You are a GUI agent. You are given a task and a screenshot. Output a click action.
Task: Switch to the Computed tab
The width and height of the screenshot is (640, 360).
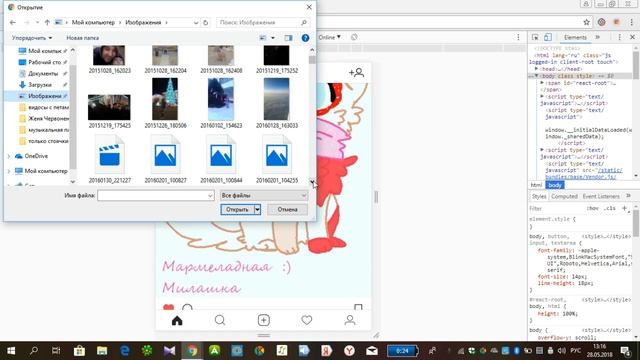point(564,196)
